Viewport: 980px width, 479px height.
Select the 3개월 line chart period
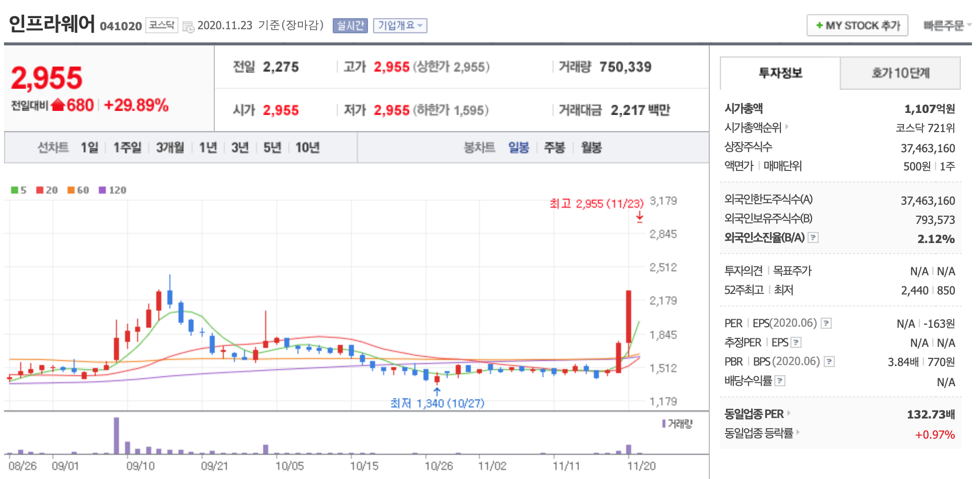pos(170,148)
